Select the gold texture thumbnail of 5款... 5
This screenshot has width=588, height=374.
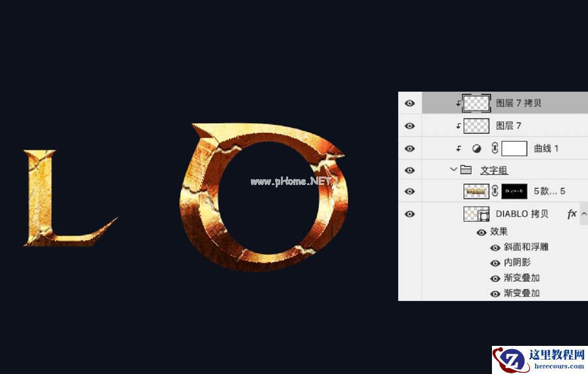tap(476, 192)
